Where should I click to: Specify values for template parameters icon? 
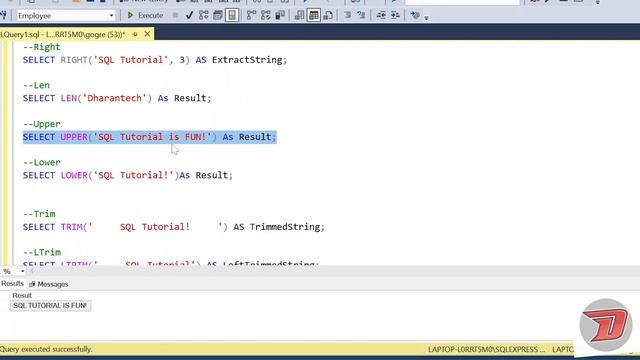[x=415, y=16]
